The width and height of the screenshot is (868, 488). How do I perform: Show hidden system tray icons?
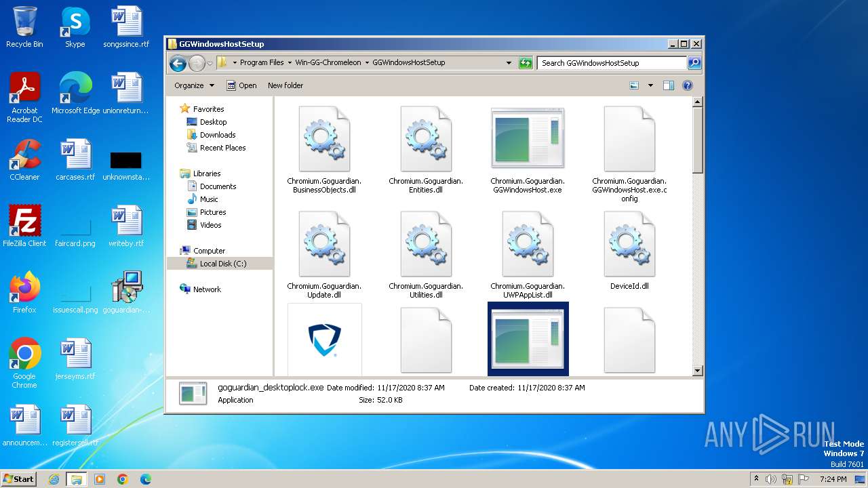(757, 479)
